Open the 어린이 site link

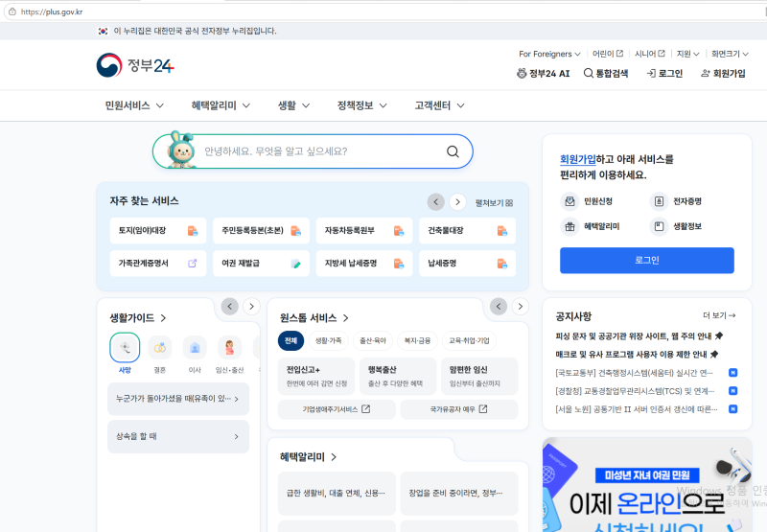[x=608, y=54]
